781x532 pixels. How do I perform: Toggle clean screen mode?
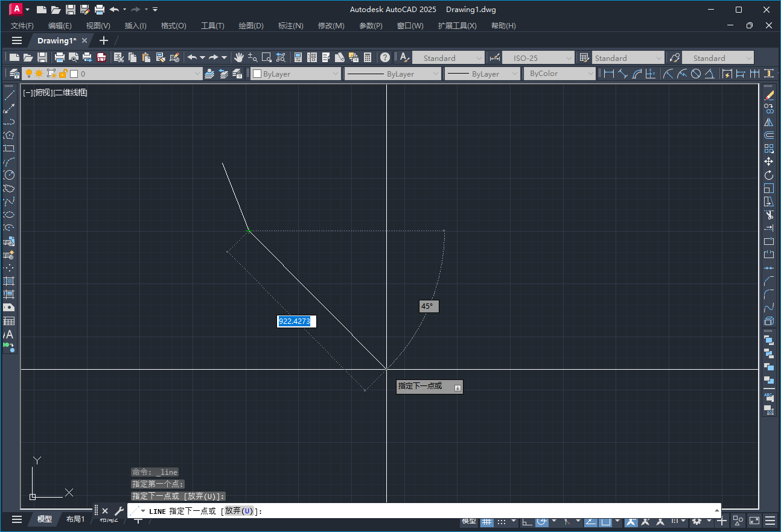click(x=754, y=521)
